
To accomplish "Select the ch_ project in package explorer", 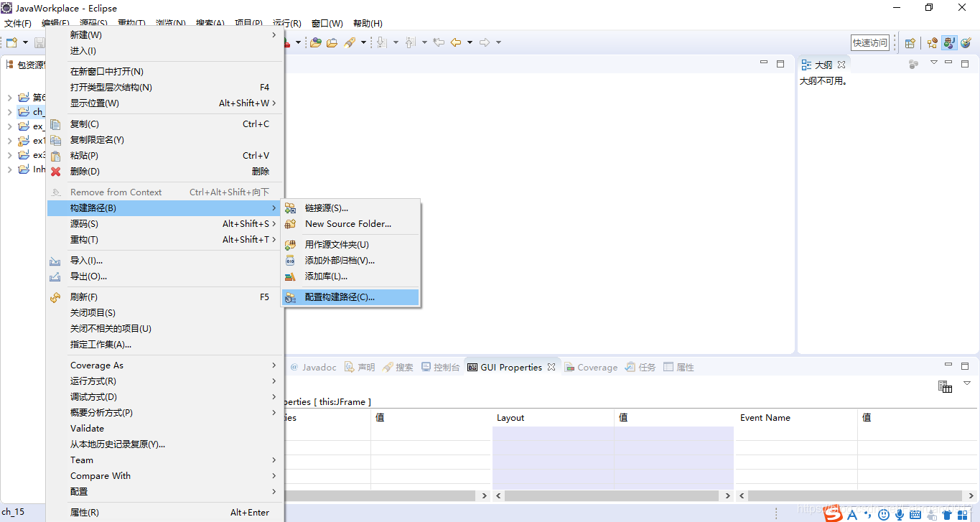I will 31,112.
